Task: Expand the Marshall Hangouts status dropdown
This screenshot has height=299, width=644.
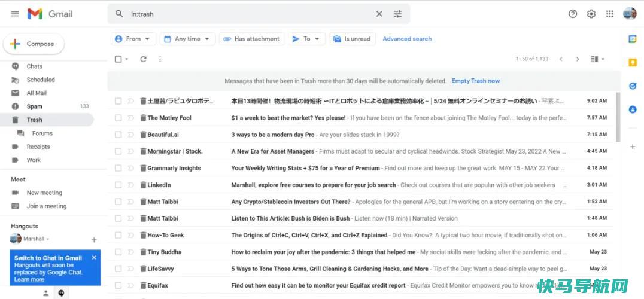Action: [48, 239]
